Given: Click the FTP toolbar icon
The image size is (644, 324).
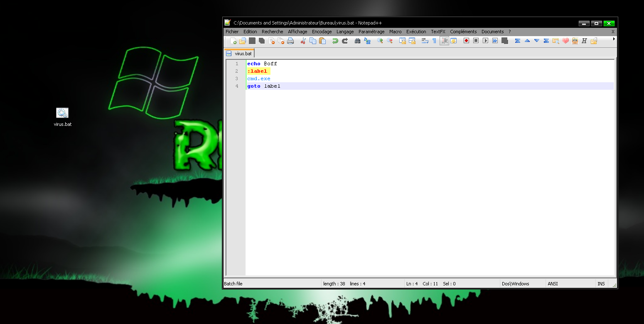Looking at the screenshot, I should click(575, 41).
